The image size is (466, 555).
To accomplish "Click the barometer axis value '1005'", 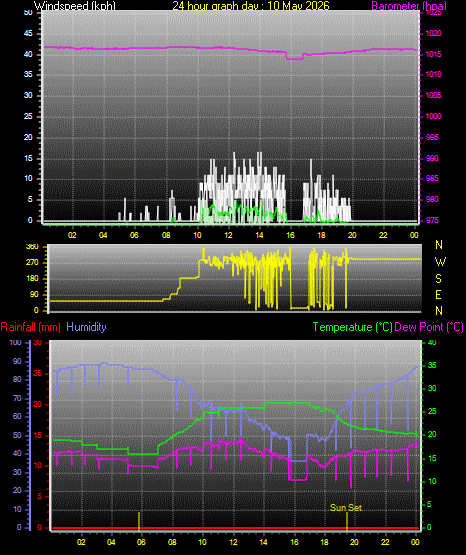I will pyautogui.click(x=433, y=95).
